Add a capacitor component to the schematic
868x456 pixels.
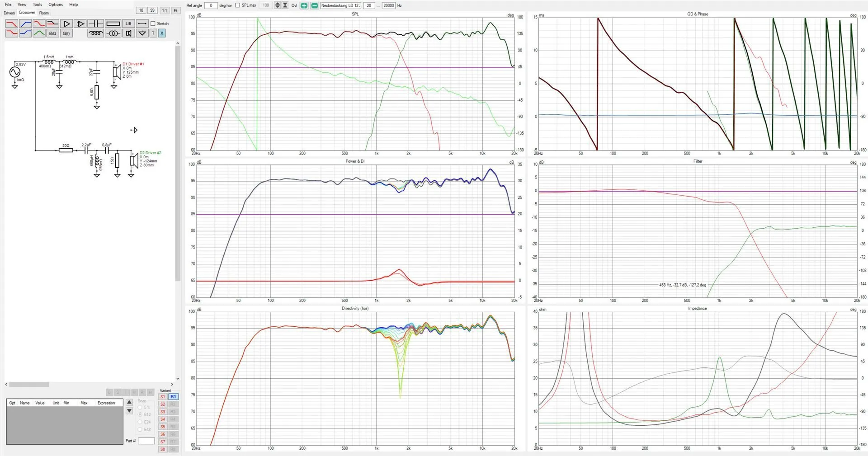pos(96,24)
